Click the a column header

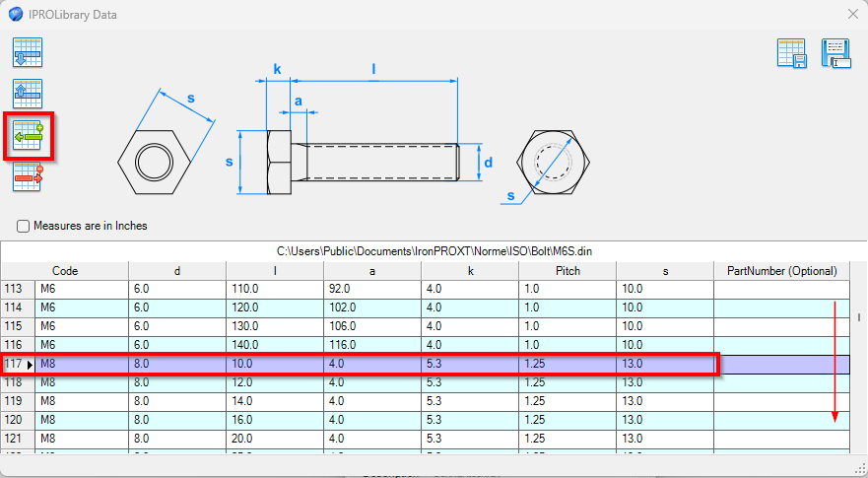pos(372,271)
